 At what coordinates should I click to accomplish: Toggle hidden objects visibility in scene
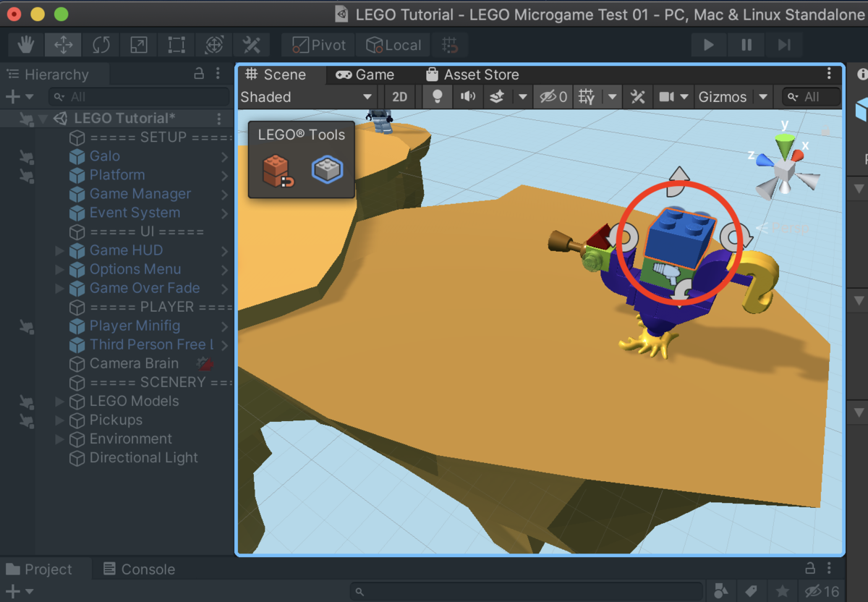(x=553, y=97)
